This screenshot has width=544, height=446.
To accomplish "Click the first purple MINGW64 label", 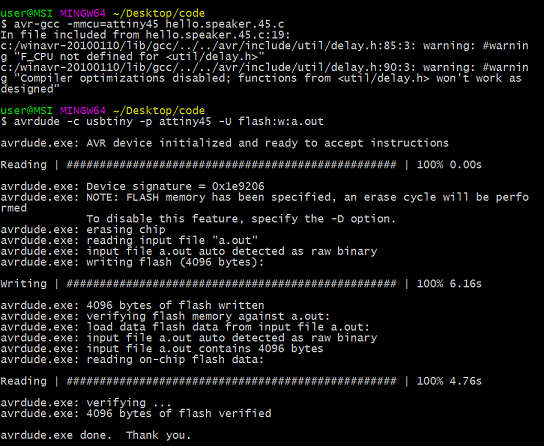I will point(83,13).
